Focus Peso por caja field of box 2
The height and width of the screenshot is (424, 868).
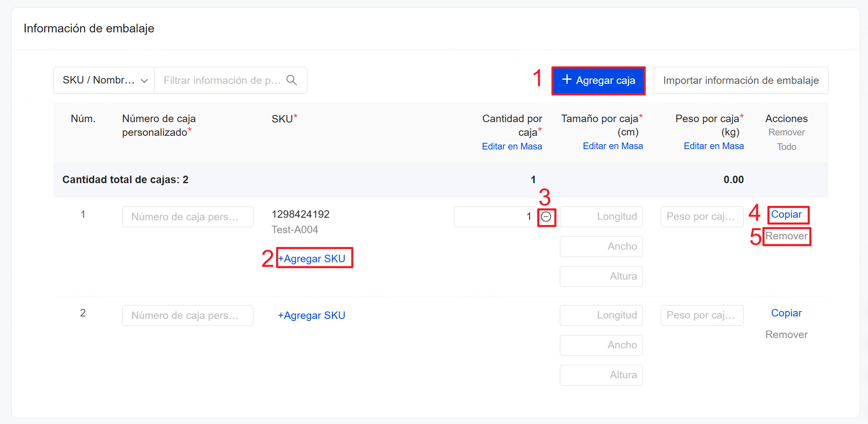pos(702,316)
